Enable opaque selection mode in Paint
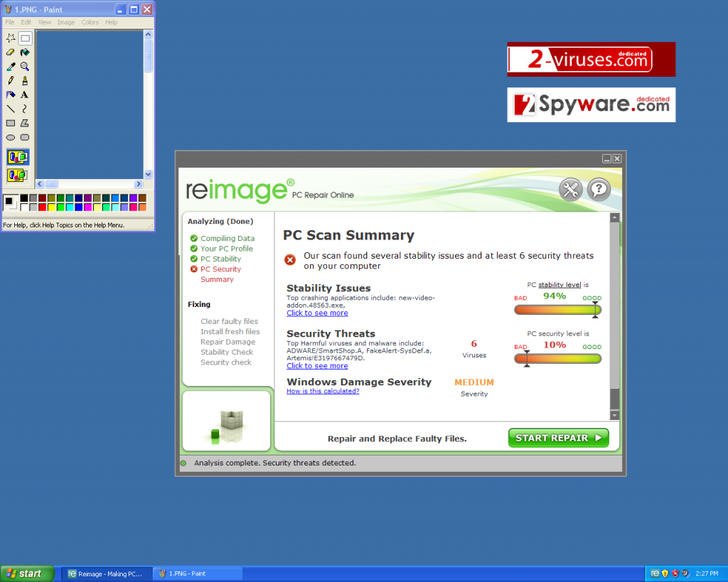The width and height of the screenshot is (728, 582). (18, 157)
